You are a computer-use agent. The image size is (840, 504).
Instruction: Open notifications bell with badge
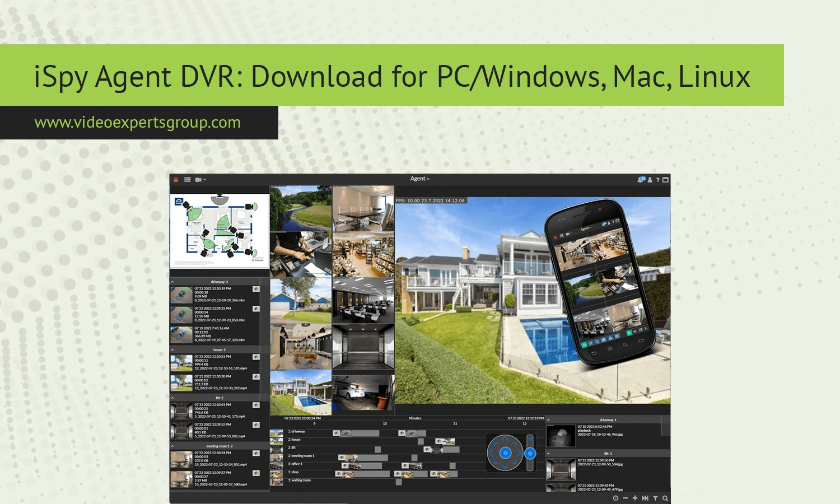coord(641,180)
